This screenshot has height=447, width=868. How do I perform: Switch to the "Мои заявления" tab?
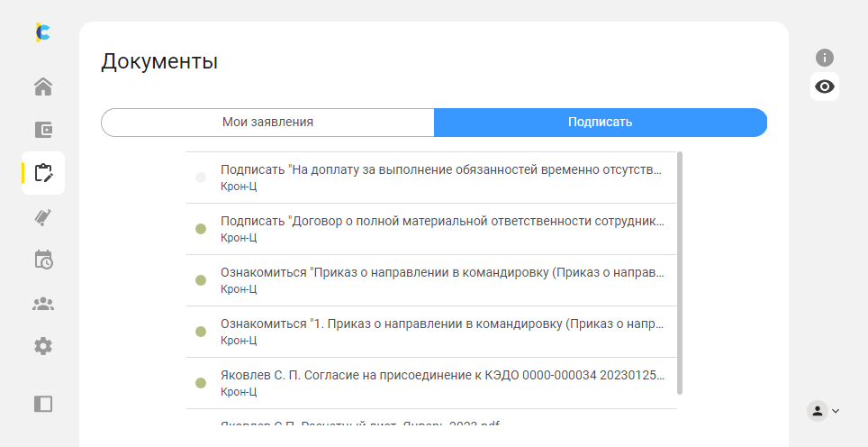click(x=267, y=122)
